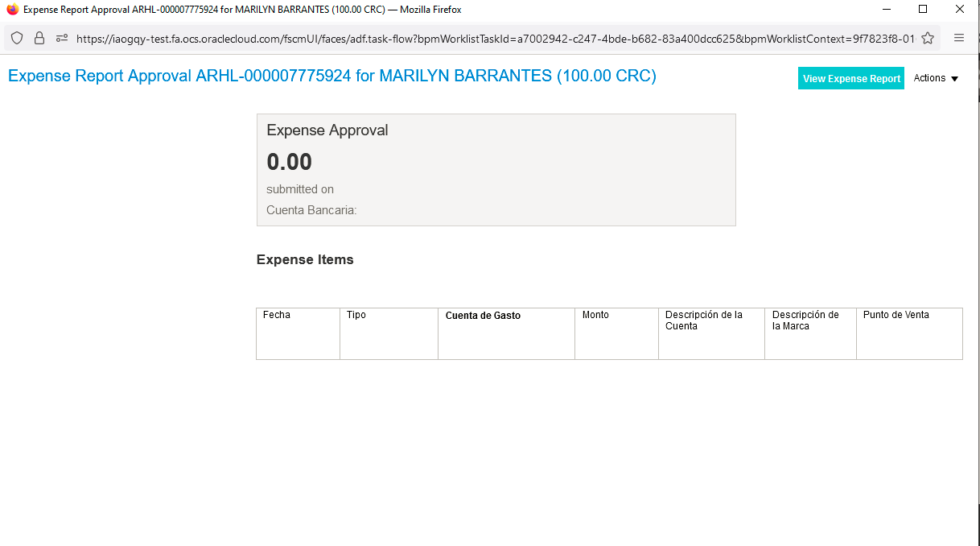This screenshot has width=980, height=546.
Task: Click the View Expense Report button
Action: tap(851, 78)
